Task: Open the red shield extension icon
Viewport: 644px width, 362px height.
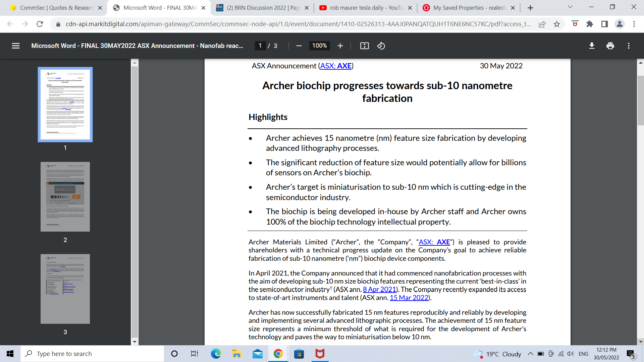Action: [x=575, y=24]
